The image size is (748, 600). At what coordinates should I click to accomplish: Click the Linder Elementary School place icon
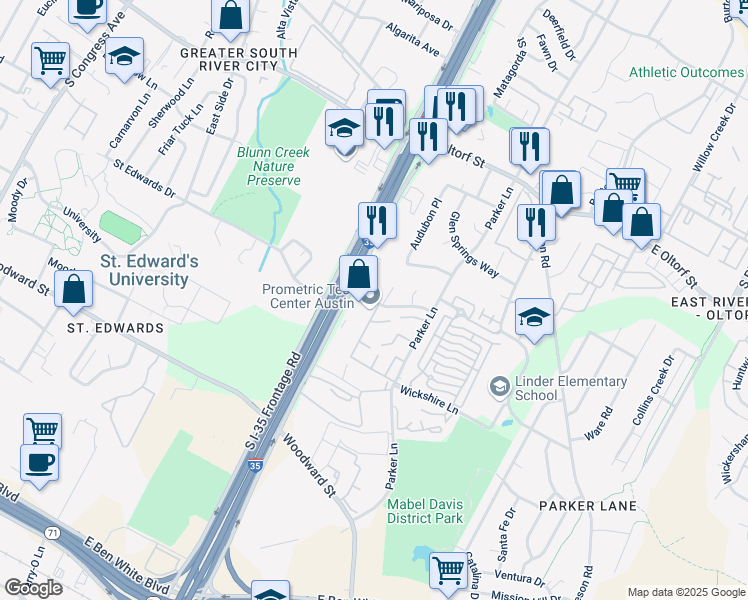coord(500,387)
